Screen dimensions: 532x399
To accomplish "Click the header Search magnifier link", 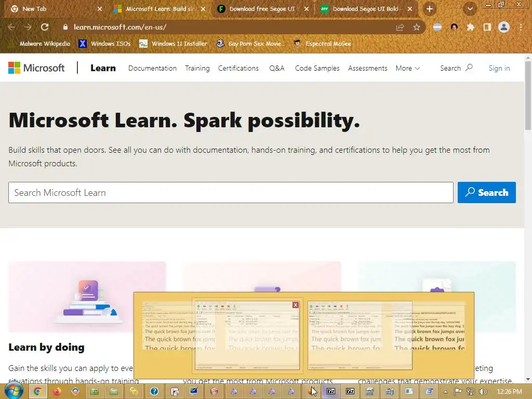I will (x=456, y=68).
